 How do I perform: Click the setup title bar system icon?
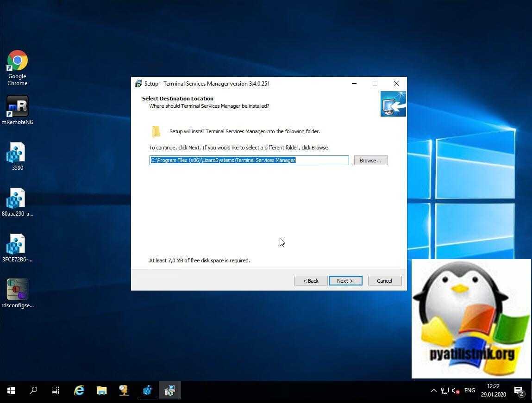[138, 83]
